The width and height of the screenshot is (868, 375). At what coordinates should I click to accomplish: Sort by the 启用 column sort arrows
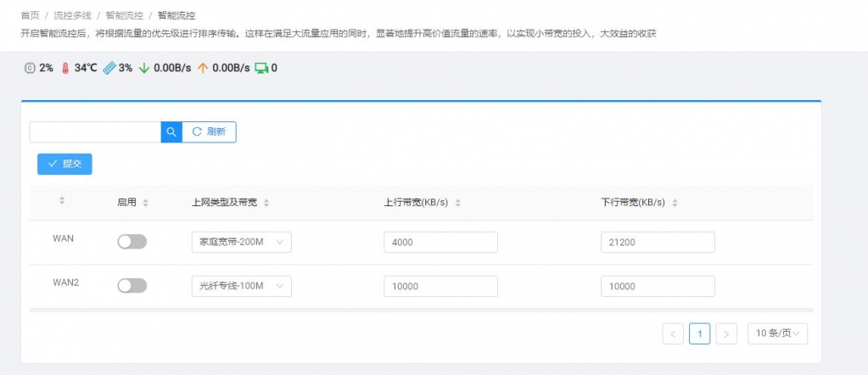145,203
